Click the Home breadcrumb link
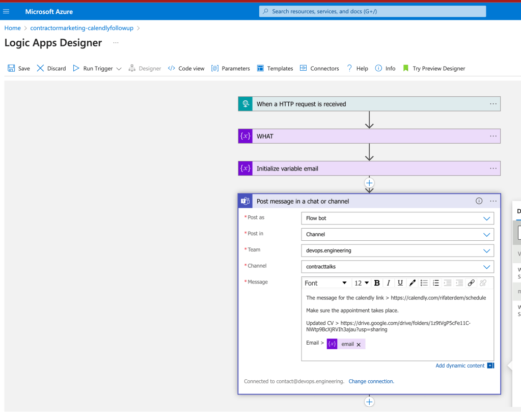The height and width of the screenshot is (420, 521). (13, 28)
